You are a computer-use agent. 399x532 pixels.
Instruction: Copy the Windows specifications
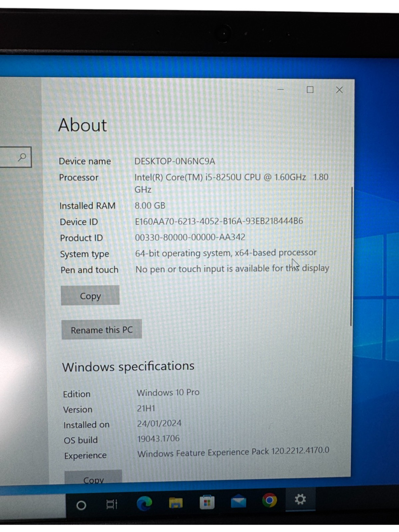coord(93,477)
